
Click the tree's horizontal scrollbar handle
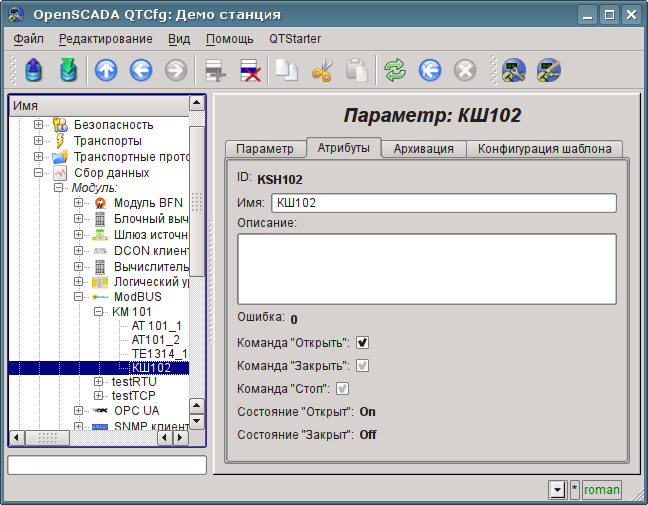[x=47, y=437]
